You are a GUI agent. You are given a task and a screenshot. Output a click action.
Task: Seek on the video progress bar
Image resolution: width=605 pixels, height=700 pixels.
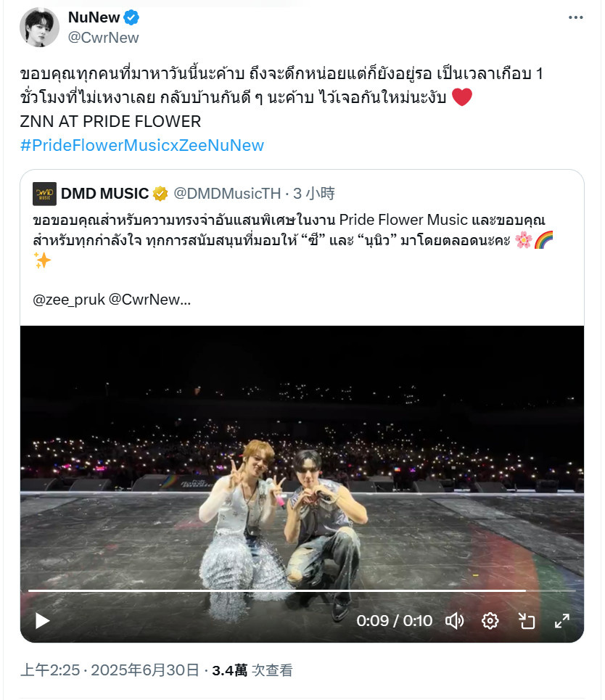(302, 590)
